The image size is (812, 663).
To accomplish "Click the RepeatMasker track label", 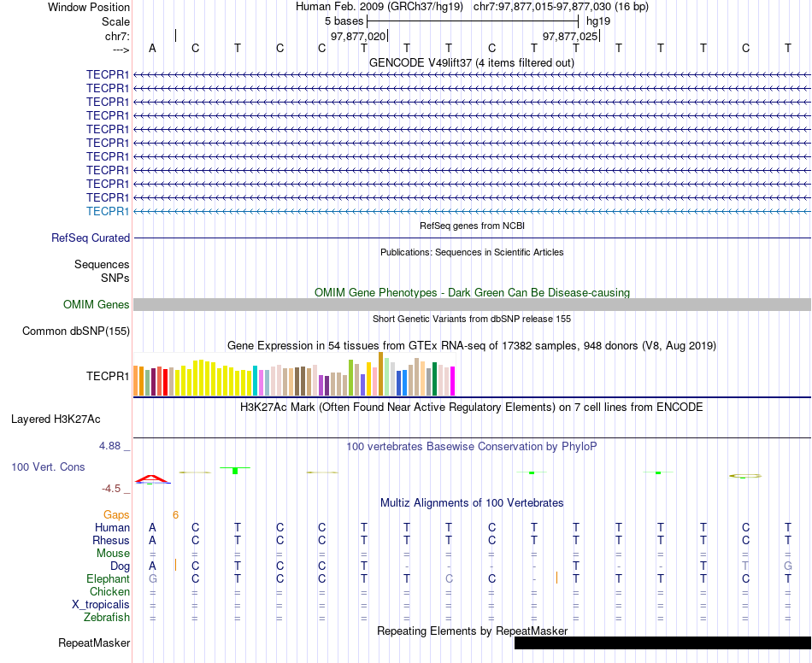I will click(x=94, y=642).
